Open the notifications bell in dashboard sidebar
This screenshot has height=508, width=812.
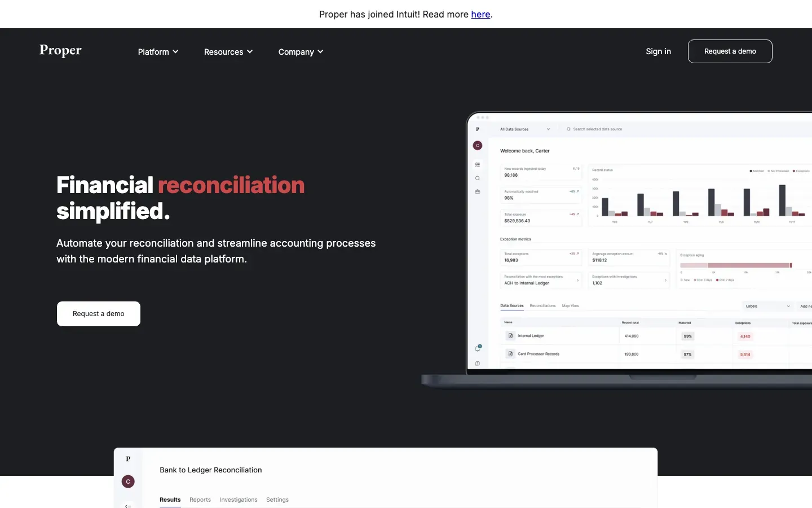[478, 348]
